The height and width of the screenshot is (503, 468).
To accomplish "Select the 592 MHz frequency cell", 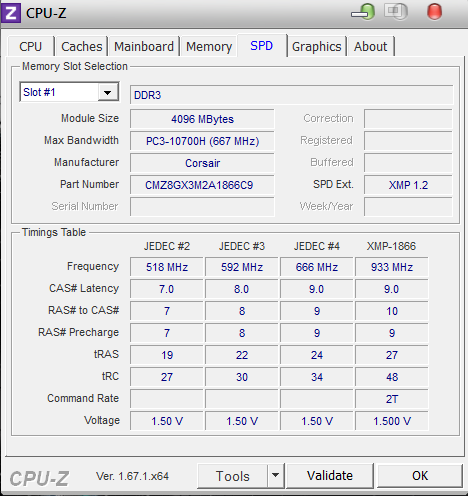I will [x=242, y=267].
